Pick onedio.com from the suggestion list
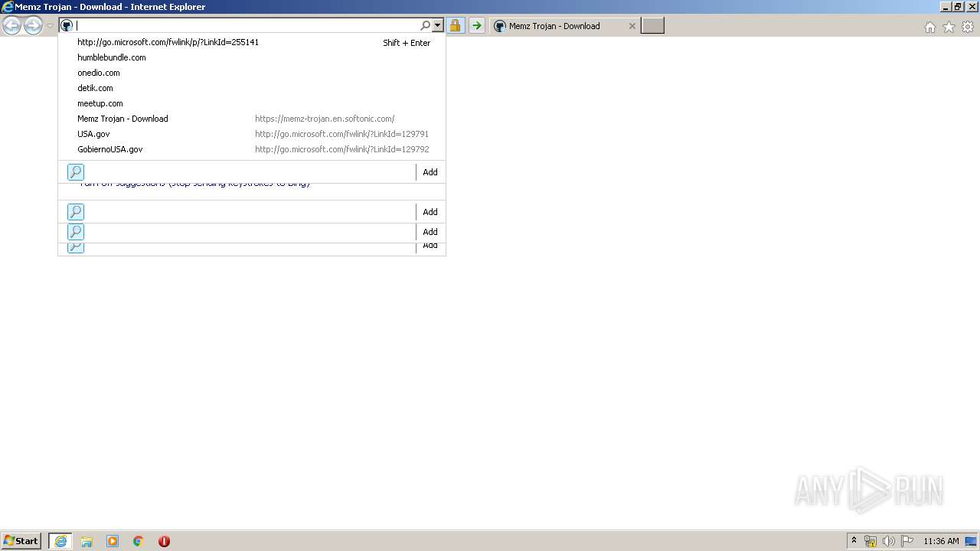 click(252, 73)
